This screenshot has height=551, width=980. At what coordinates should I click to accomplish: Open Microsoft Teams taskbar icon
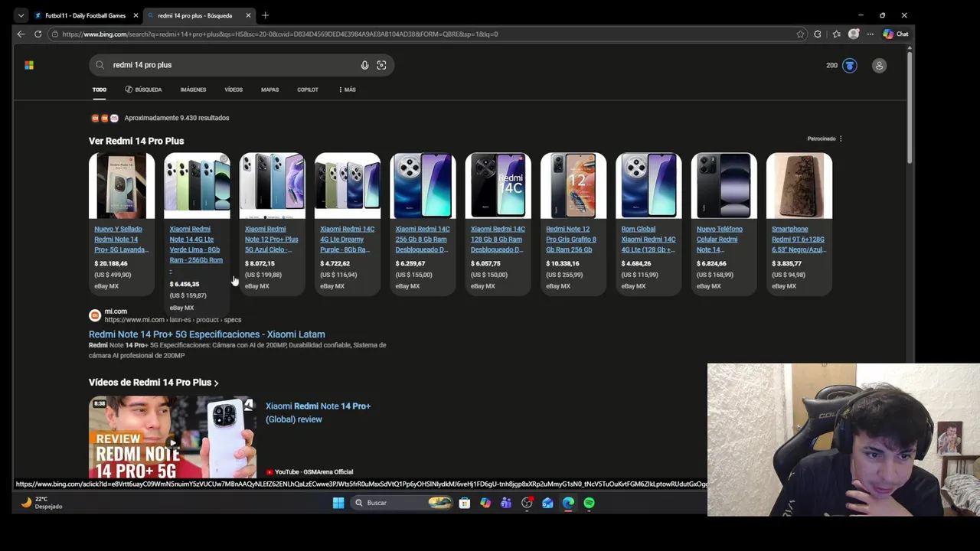[506, 503]
